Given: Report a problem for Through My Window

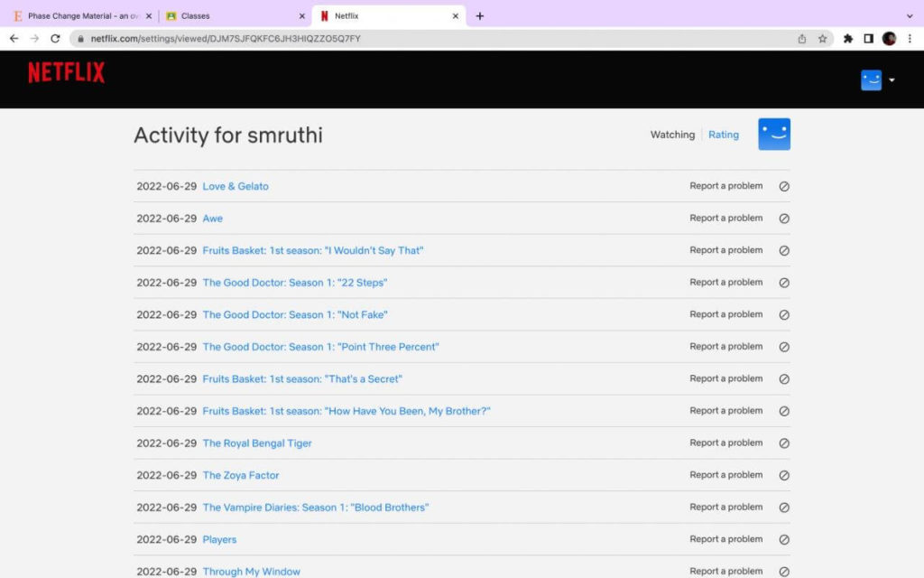Looking at the screenshot, I should coord(726,571).
